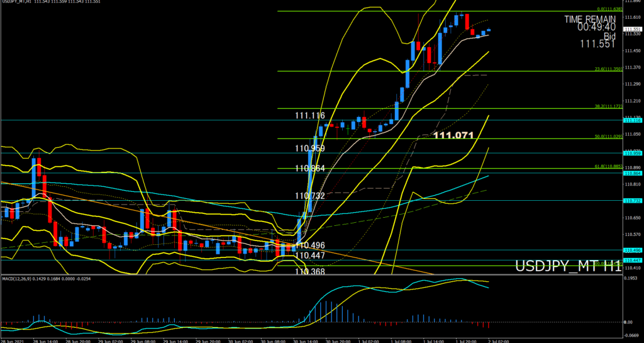Click the 111.370 price axis value
Viewport: 644px width, 343px height.
633,67
